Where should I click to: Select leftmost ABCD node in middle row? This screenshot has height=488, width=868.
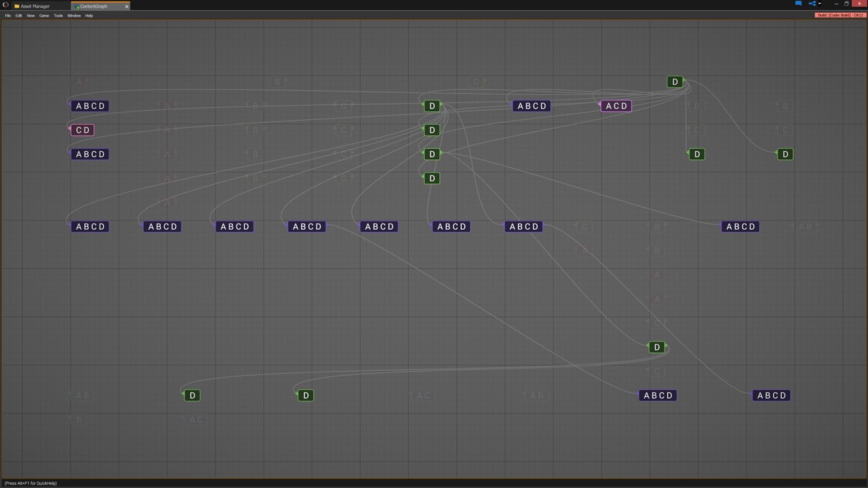click(x=90, y=226)
